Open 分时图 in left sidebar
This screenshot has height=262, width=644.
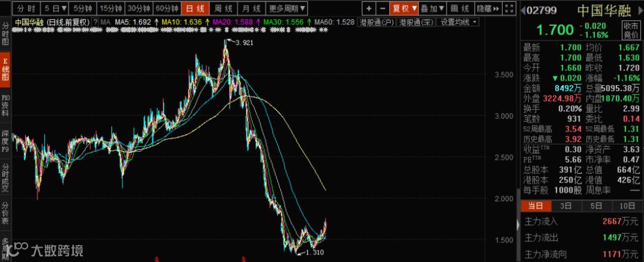click(x=5, y=33)
